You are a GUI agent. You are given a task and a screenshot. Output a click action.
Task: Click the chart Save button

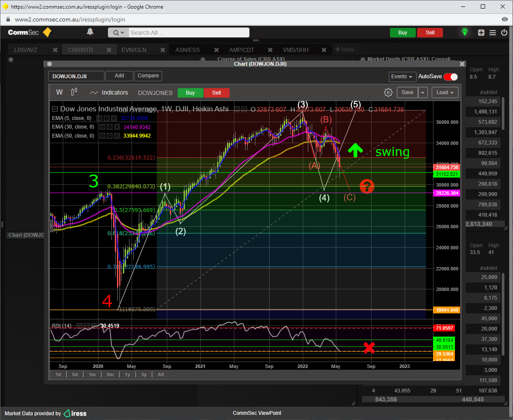click(407, 92)
